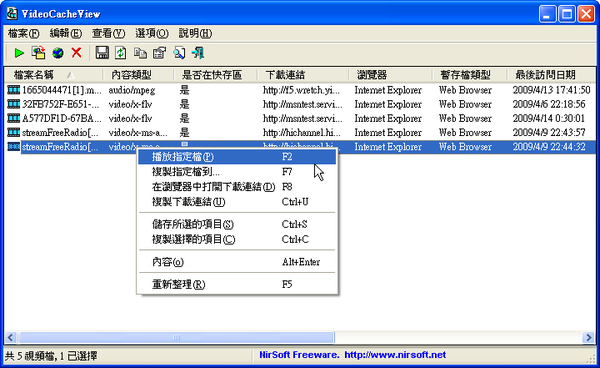600x368 pixels.
Task: Click the film icon of A577DF1D-67BA row
Action: 14,118
